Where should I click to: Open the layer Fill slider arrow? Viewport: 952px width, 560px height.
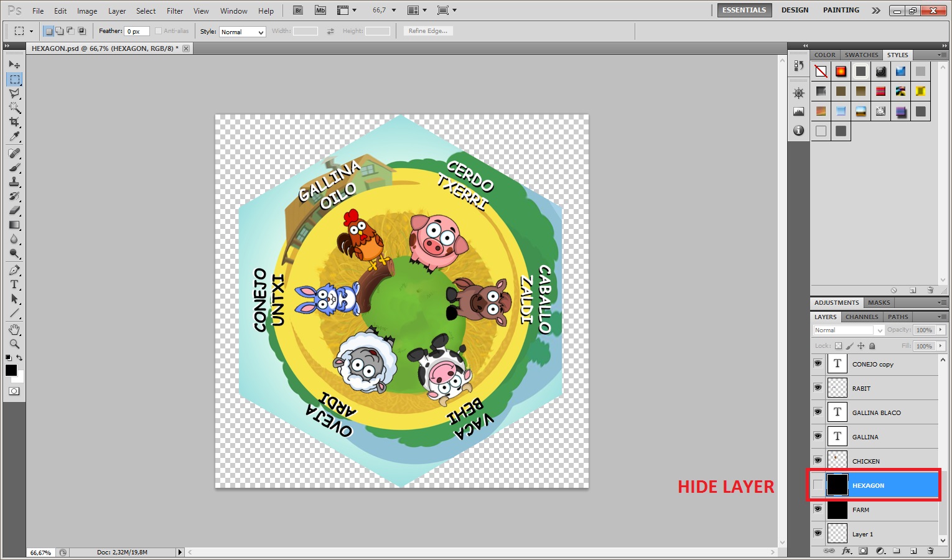[941, 346]
